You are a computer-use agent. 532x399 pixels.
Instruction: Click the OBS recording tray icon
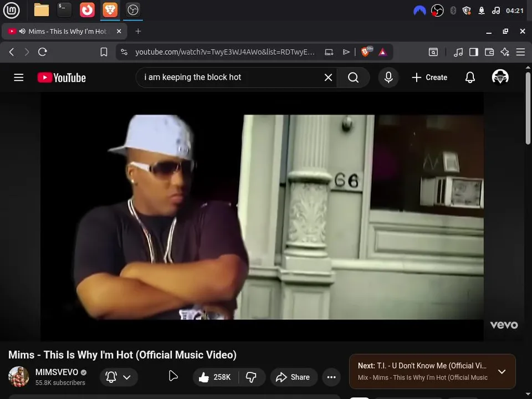(437, 11)
